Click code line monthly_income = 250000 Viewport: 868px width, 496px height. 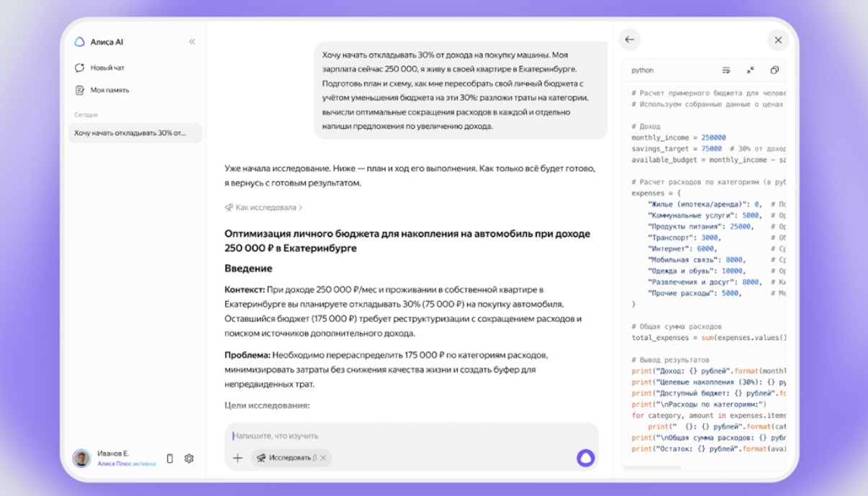[x=679, y=137]
